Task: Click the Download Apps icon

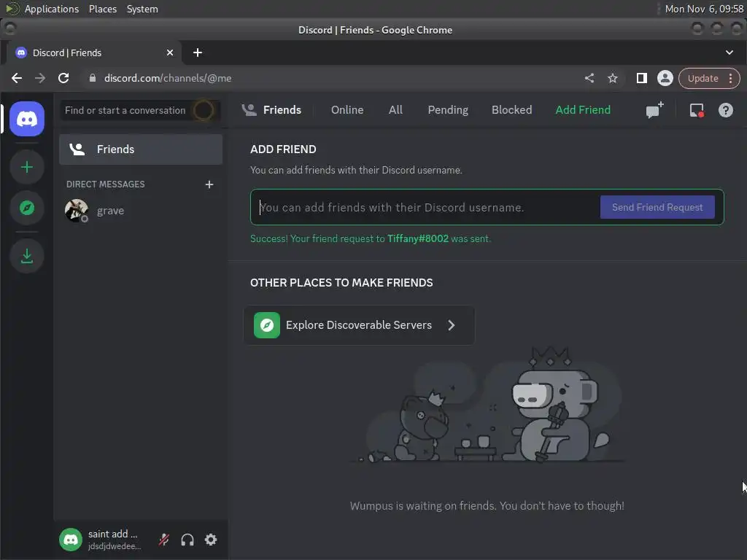Action: tap(27, 256)
